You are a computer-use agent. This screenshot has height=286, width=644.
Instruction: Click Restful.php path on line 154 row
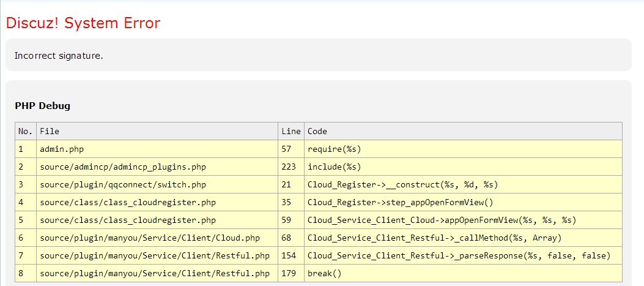click(x=154, y=255)
